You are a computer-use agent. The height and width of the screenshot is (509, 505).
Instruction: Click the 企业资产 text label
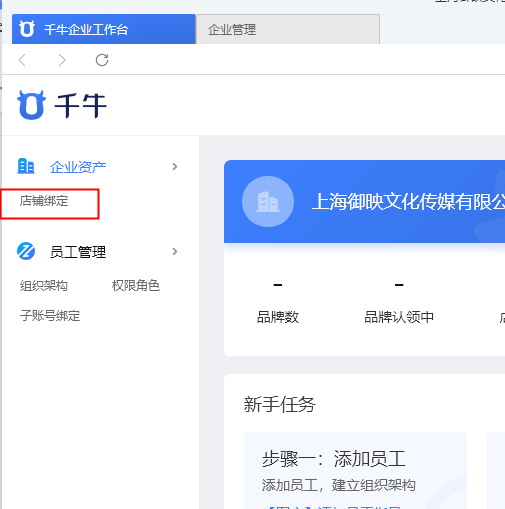[78, 167]
